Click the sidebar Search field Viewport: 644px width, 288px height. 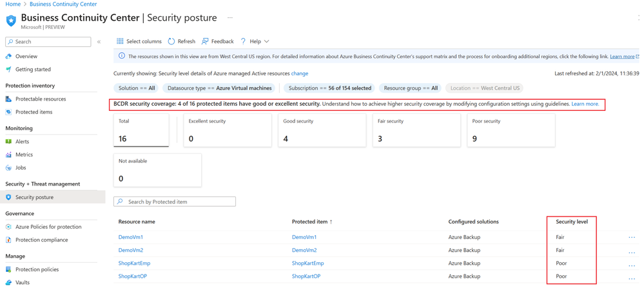pos(48,42)
